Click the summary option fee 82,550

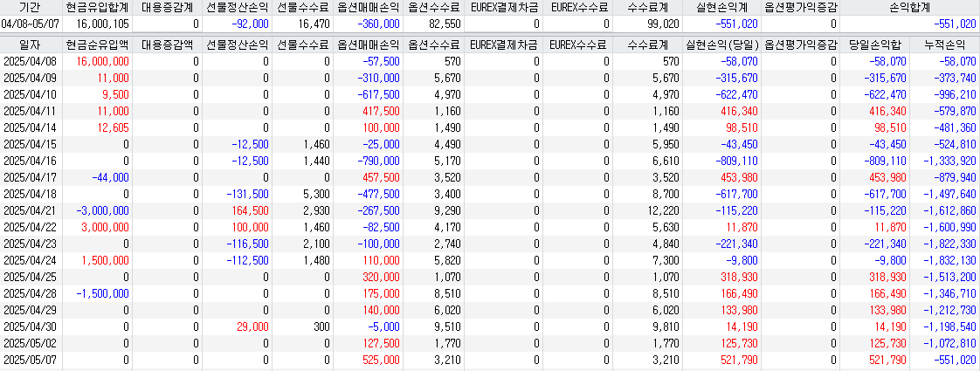[x=445, y=24]
